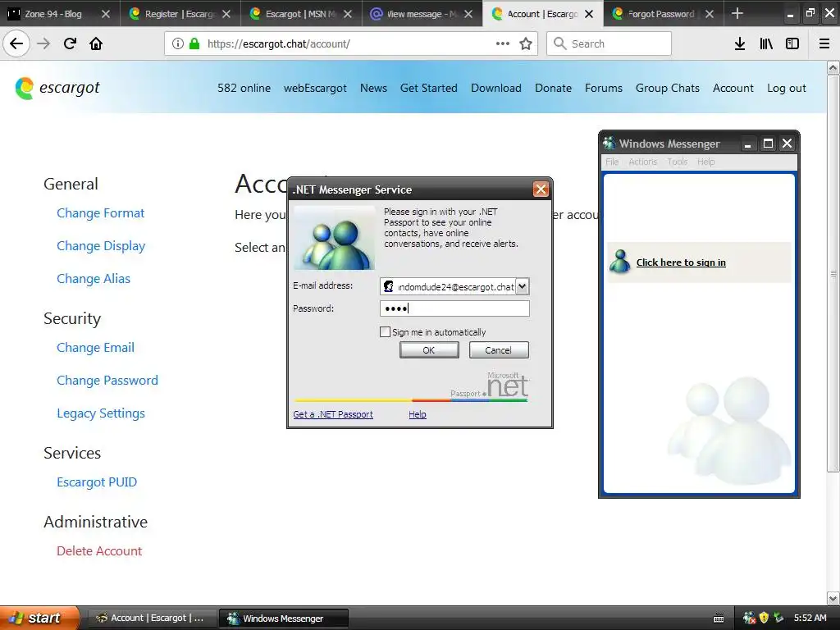Open News in the site navigation

click(373, 88)
